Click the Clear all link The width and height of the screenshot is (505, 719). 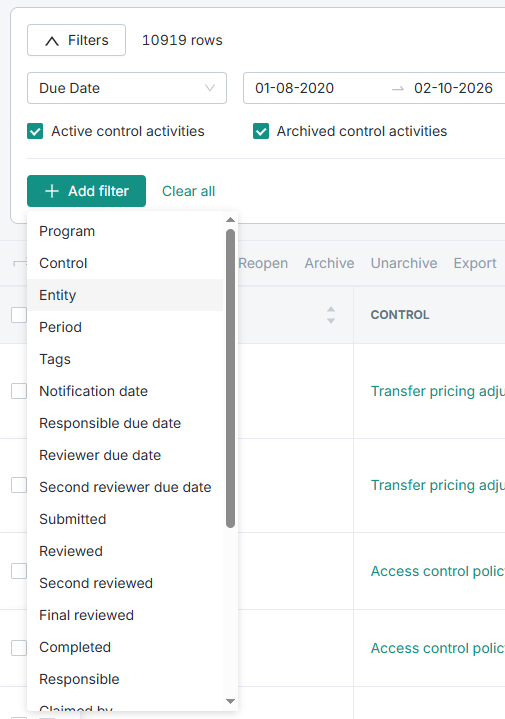[189, 191]
